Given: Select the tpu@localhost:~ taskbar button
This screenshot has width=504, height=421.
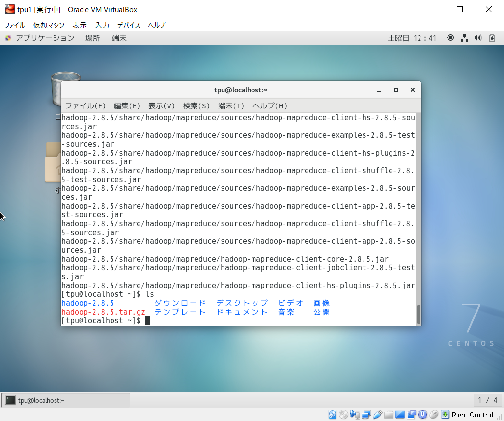Looking at the screenshot, I should click(65, 400).
